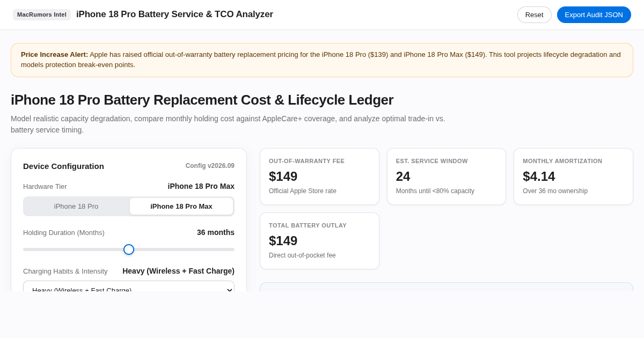
Task: Click the Device Configuration heading
Action: [x=63, y=166]
